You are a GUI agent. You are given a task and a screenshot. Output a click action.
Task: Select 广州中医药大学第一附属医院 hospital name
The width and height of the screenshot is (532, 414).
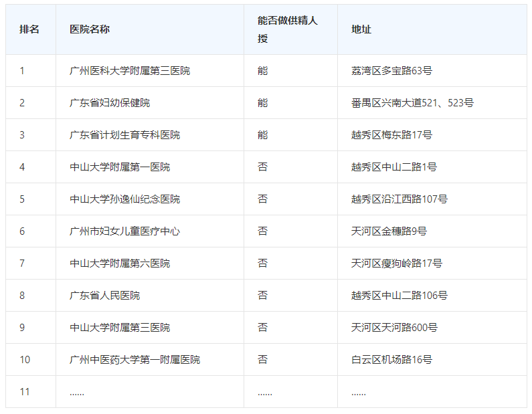[x=135, y=360]
